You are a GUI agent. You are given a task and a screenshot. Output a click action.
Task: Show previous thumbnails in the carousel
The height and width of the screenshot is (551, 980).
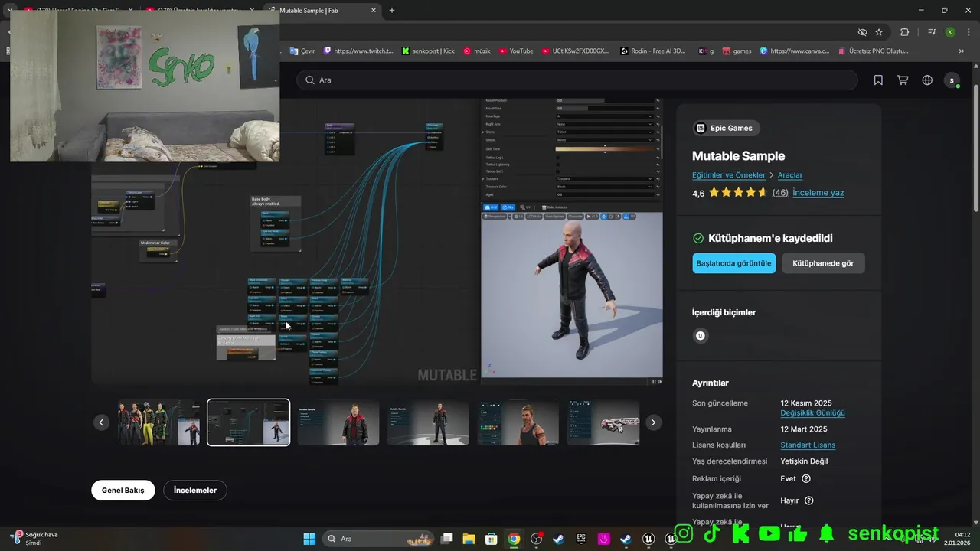[102, 422]
